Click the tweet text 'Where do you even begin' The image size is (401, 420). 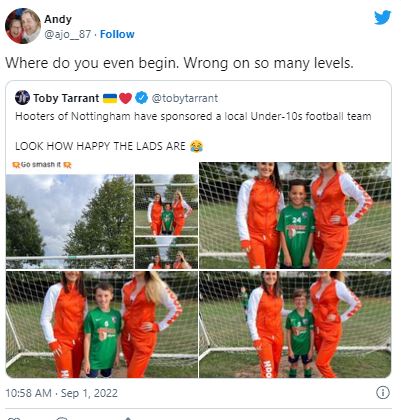[x=92, y=63]
